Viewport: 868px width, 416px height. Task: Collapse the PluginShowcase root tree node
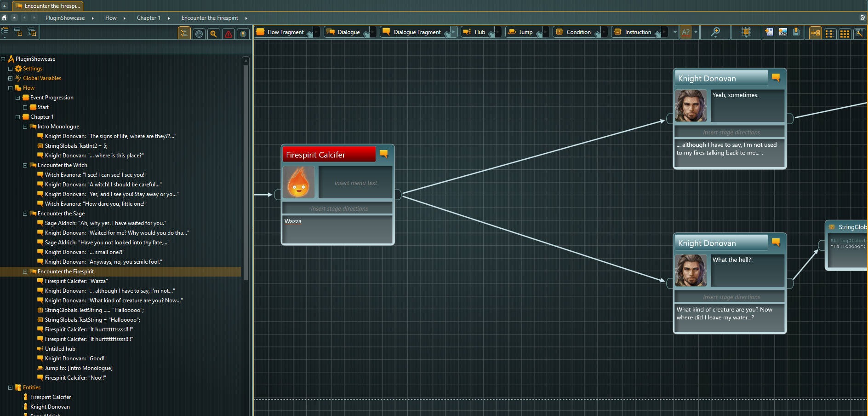3,59
